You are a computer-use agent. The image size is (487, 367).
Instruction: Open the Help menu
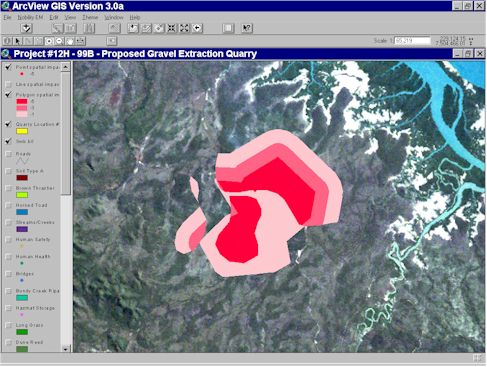click(x=134, y=17)
